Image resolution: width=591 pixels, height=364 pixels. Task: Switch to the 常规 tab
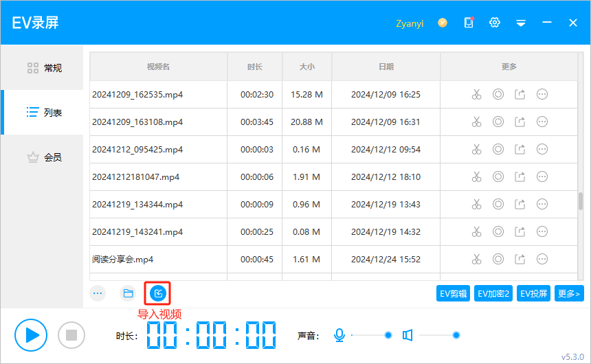44,68
